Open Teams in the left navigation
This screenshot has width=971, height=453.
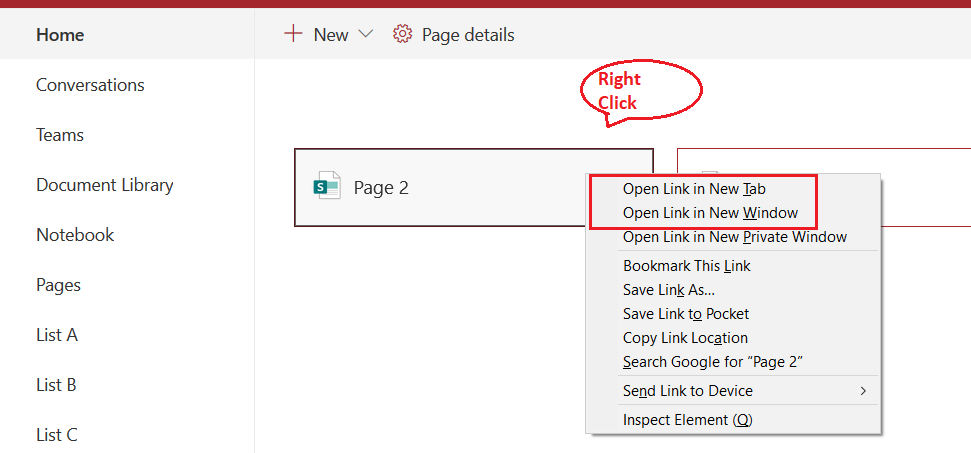click(60, 135)
